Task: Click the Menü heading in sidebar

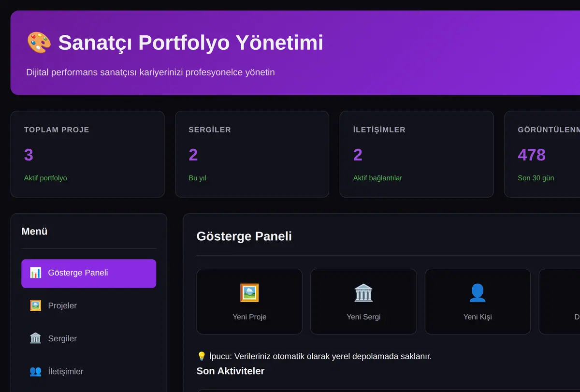Action: pos(34,232)
